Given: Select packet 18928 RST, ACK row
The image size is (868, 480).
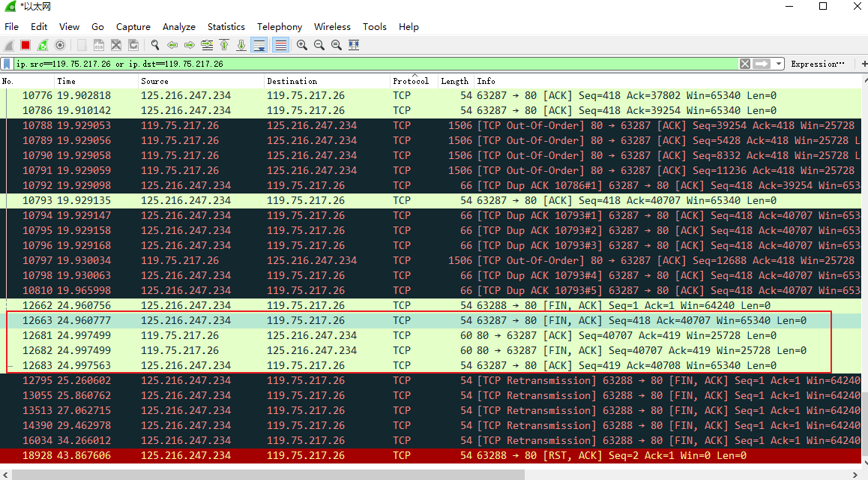Looking at the screenshot, I should pos(431,456).
